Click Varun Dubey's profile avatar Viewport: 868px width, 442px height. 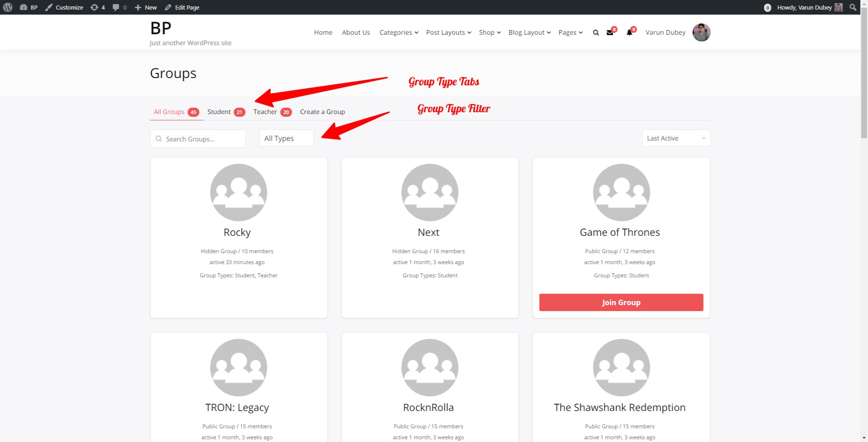pyautogui.click(x=702, y=32)
